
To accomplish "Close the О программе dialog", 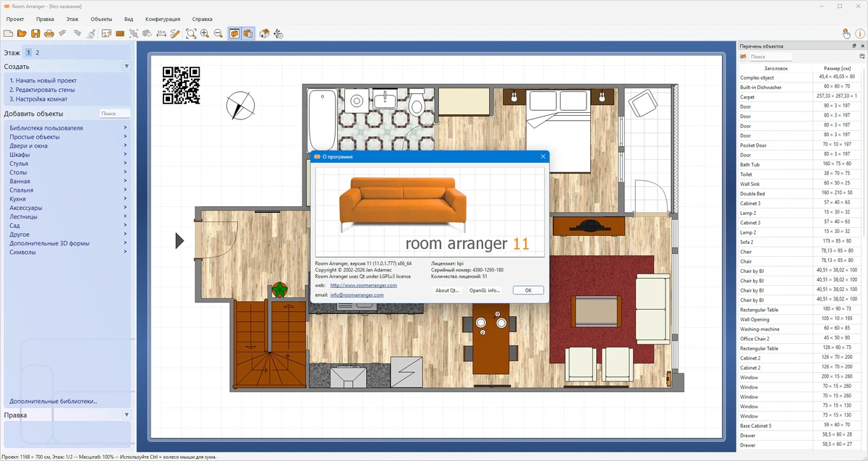I will [x=542, y=156].
